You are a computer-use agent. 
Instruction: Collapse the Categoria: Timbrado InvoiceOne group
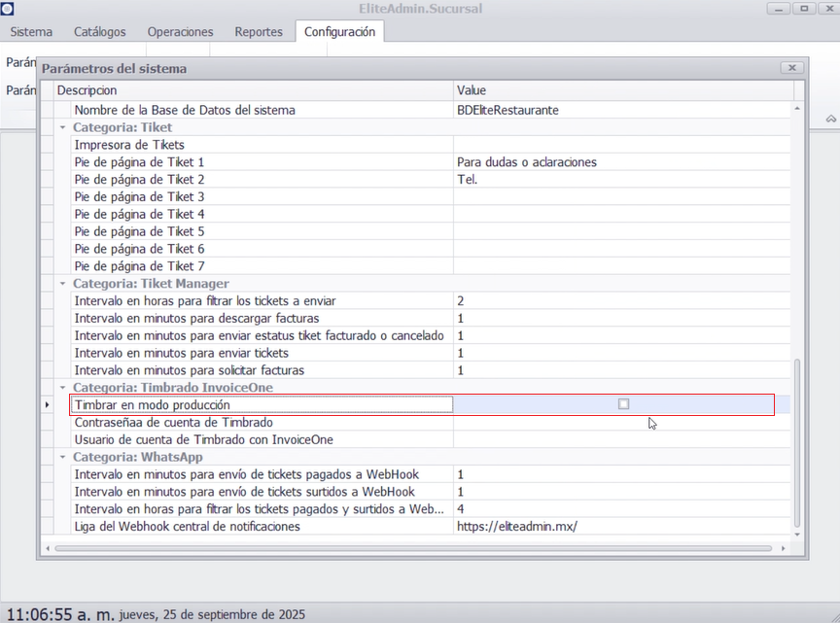[x=63, y=388]
